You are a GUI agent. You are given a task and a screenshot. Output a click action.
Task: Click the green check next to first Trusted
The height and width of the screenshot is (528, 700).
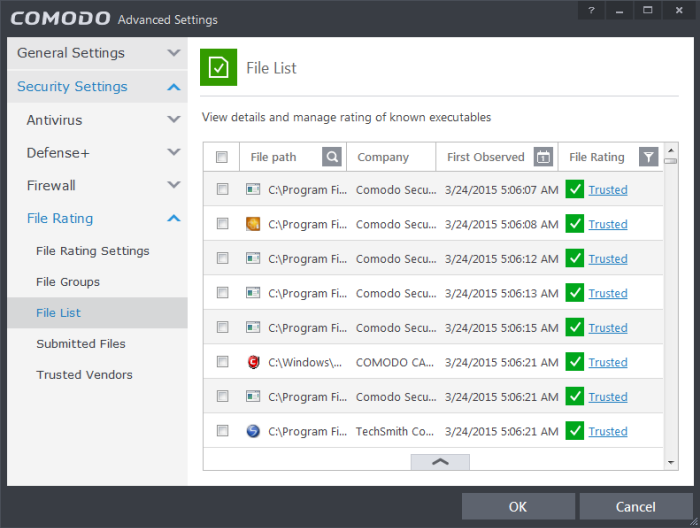pyautogui.click(x=575, y=190)
